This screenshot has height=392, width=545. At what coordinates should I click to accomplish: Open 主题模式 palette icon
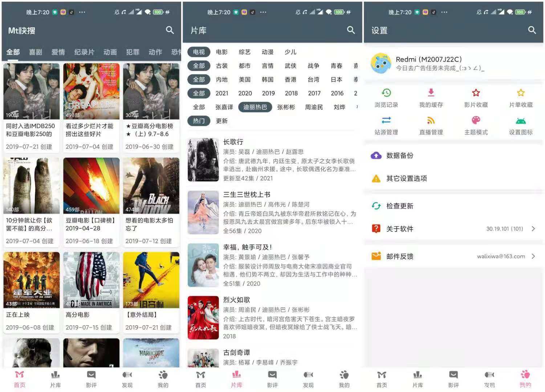476,120
